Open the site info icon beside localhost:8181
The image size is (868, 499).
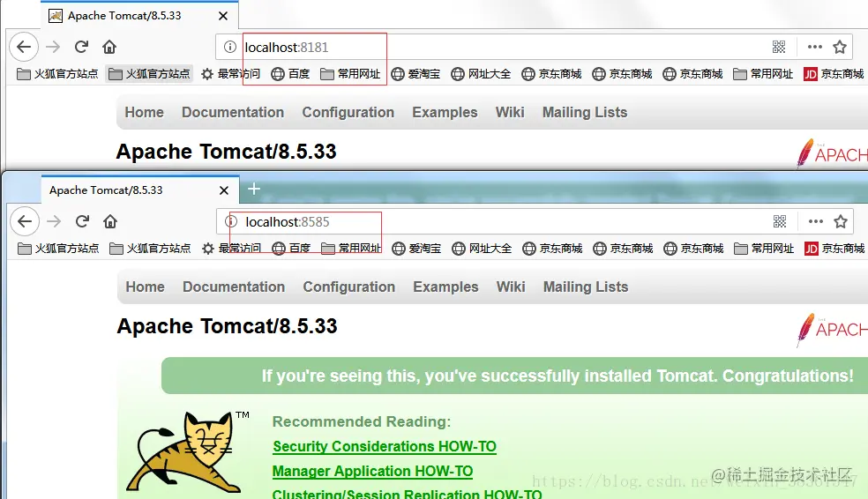(x=229, y=47)
